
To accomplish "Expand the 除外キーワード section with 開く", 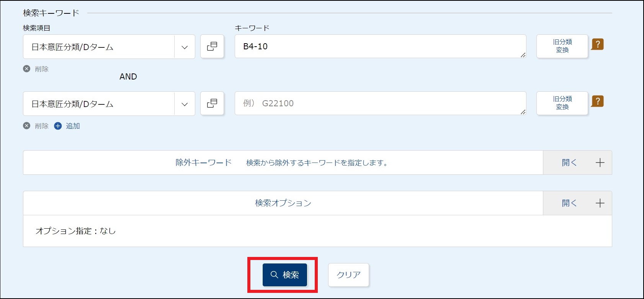I will pyautogui.click(x=577, y=163).
